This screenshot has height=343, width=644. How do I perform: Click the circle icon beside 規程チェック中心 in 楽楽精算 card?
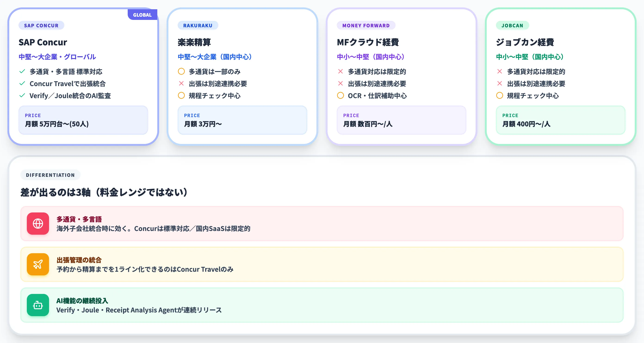(181, 95)
